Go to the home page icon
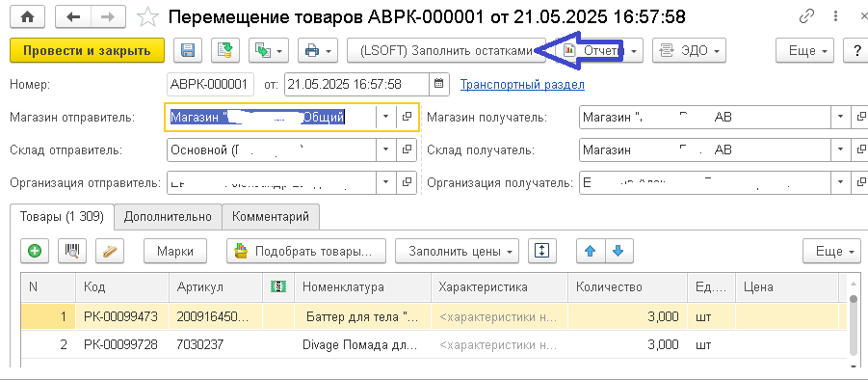 pyautogui.click(x=27, y=16)
